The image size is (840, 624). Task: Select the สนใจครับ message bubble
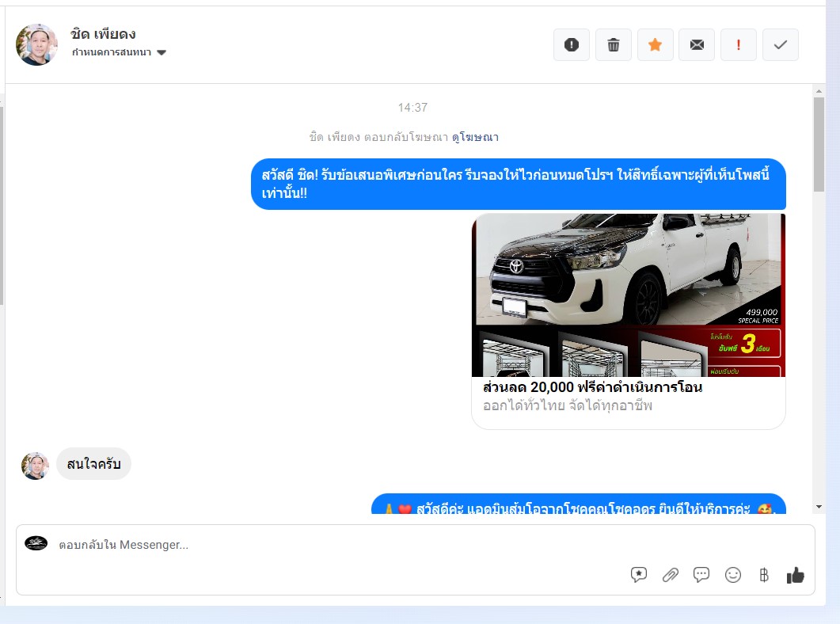[93, 464]
